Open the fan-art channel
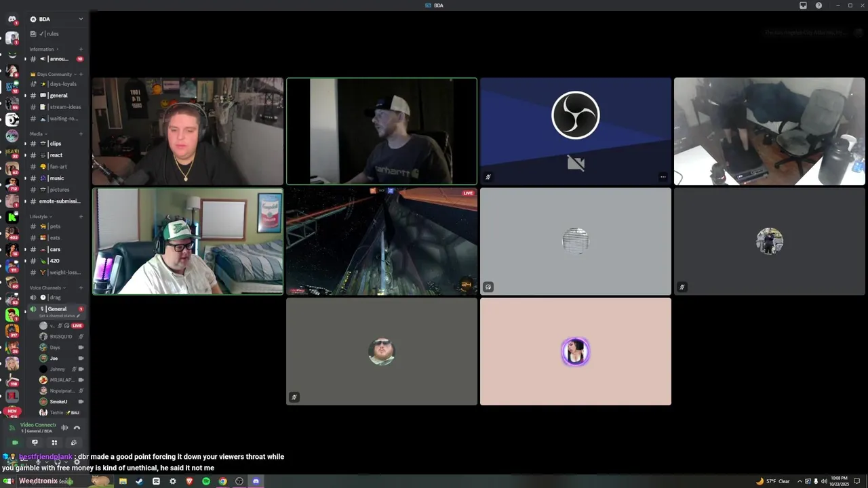 pos(56,167)
